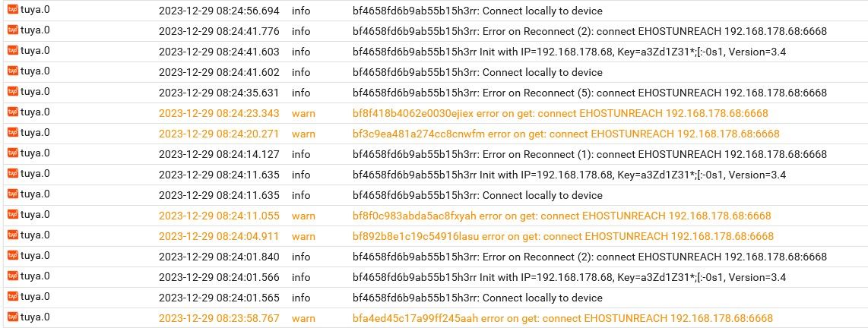Screen dimensions: 868x328
Task: Click the tuya icon beside the 08:24:01.840 entry
Action: click(13, 256)
